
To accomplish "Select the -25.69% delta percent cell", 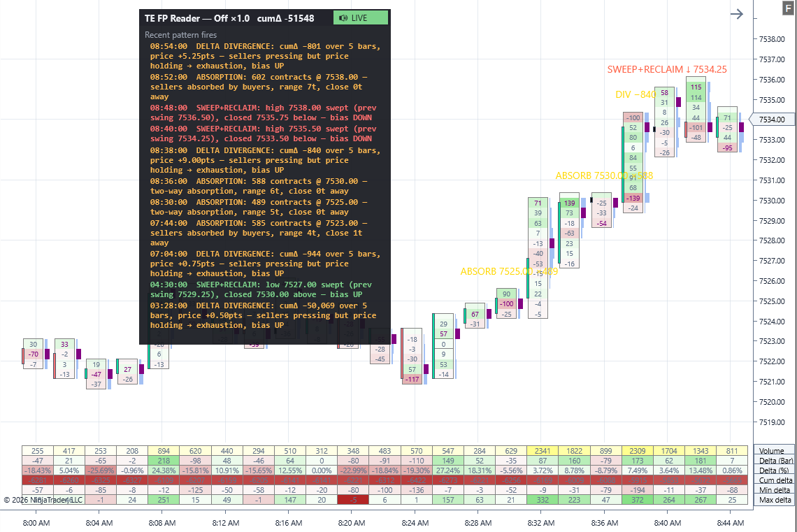I will 101,470.
